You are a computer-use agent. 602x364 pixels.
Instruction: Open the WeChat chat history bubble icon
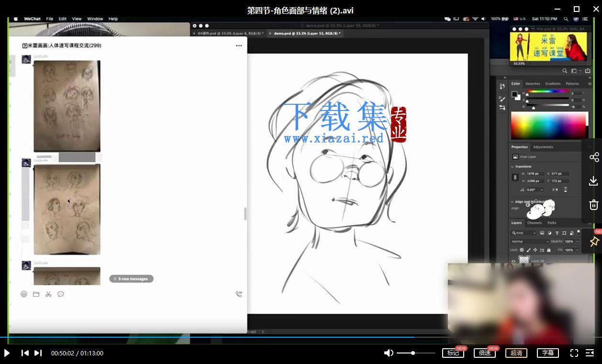coord(61,294)
